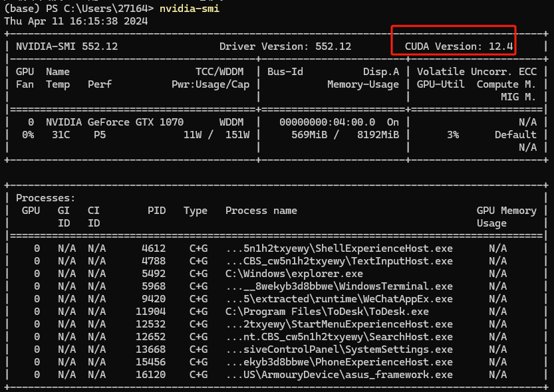Screen dimensions: 554x392
Task: Click the WeChatAppEx.exe process entry
Action: tap(339, 299)
